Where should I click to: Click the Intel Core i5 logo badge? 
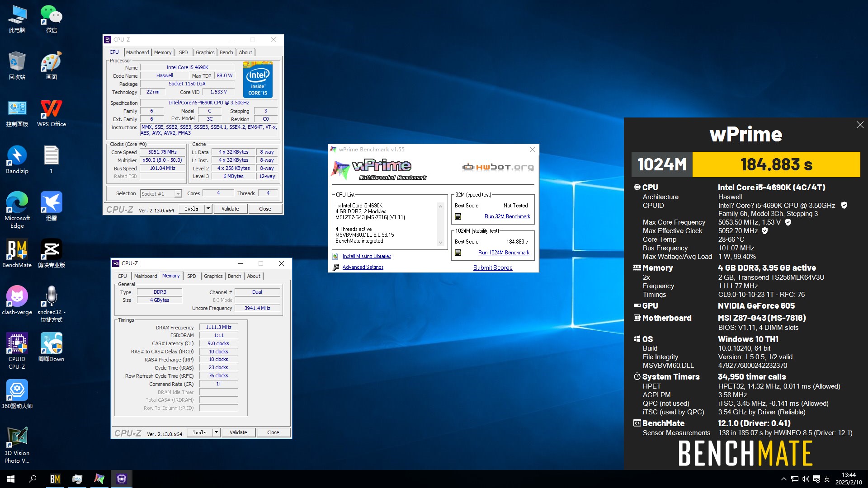258,80
